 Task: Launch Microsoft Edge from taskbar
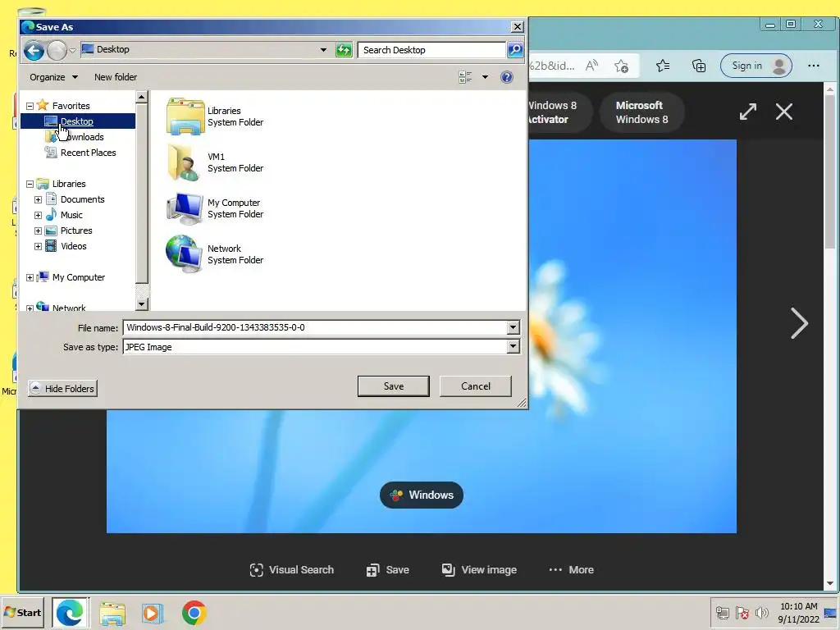pos(71,612)
